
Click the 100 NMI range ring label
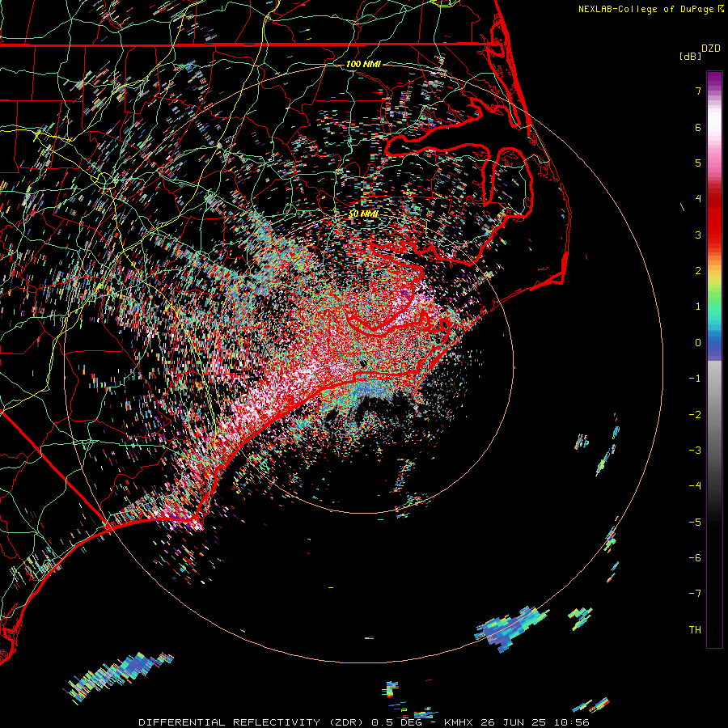pyautogui.click(x=363, y=64)
